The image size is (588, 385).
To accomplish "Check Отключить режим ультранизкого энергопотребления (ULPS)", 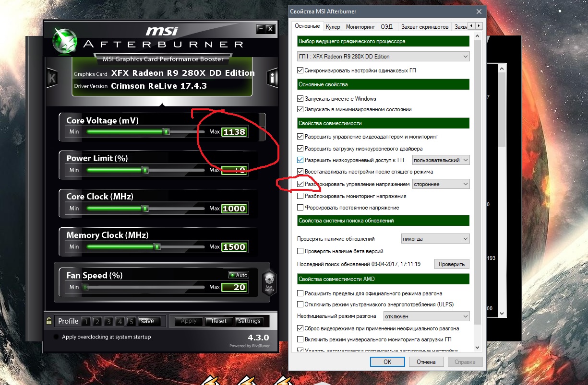I will pyautogui.click(x=300, y=304).
